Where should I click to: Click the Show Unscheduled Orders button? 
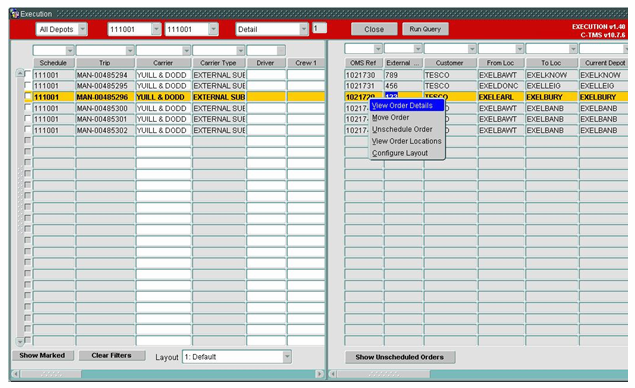coord(400,357)
